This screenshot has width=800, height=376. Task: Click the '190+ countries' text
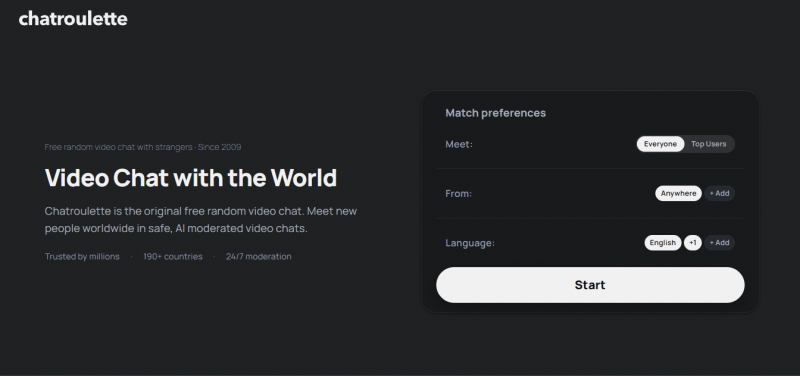pos(172,257)
